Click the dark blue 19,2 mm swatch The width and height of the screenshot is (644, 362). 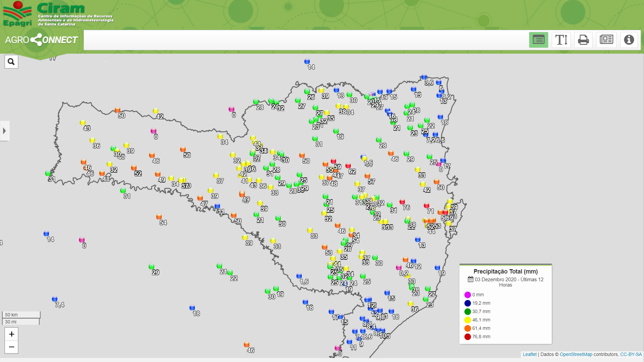click(468, 303)
